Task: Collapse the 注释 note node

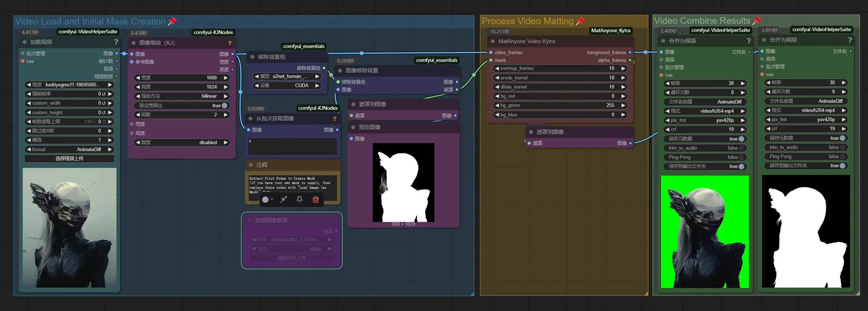Action: 251,165
